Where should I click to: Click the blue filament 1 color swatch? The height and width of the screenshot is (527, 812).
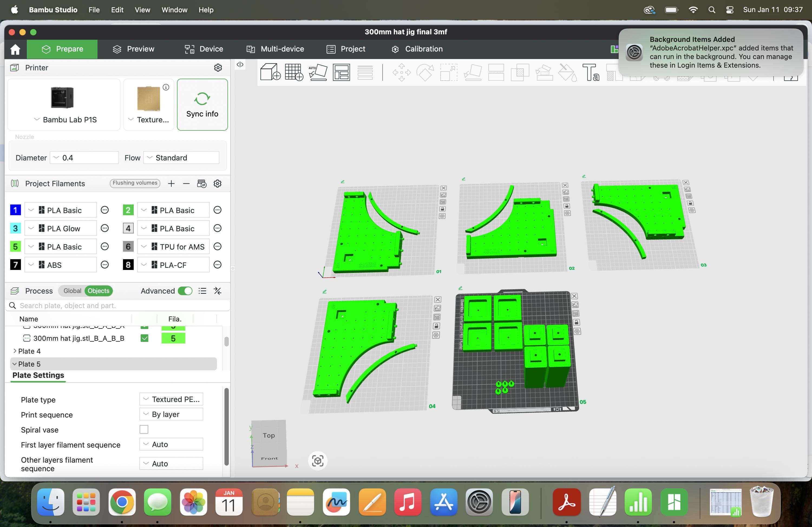click(x=15, y=210)
